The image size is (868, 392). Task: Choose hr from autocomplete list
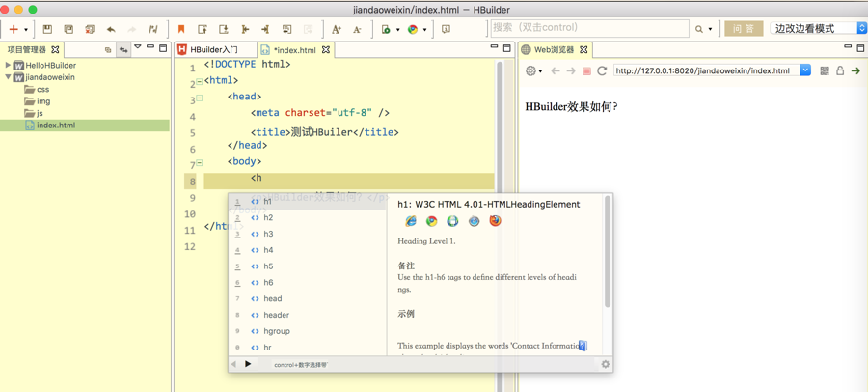click(308, 347)
